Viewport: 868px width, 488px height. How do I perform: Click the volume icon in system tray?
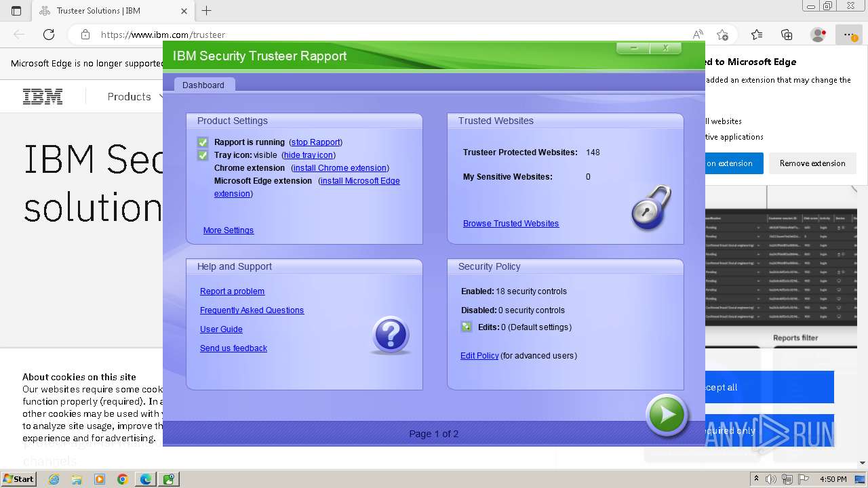tap(771, 479)
